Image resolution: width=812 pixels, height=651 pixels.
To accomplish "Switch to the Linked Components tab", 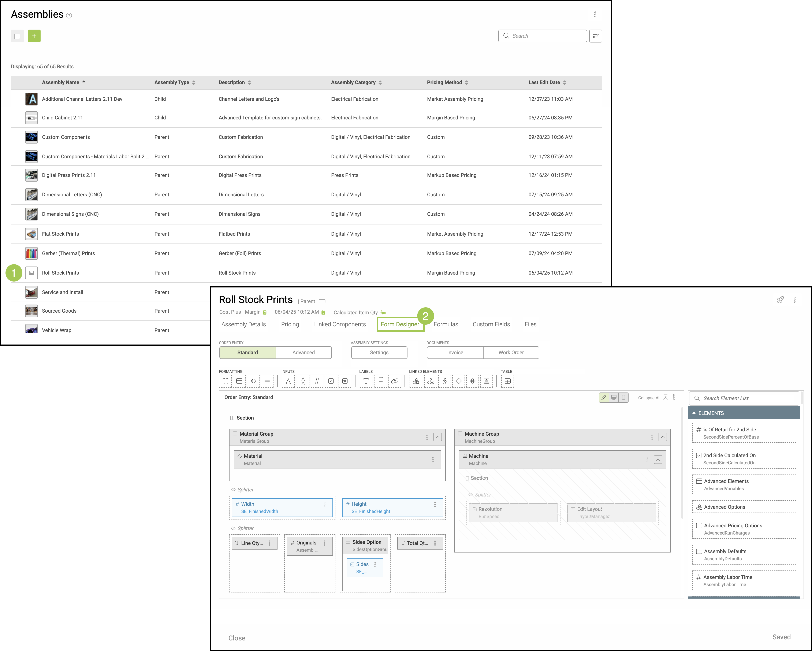I will (340, 324).
